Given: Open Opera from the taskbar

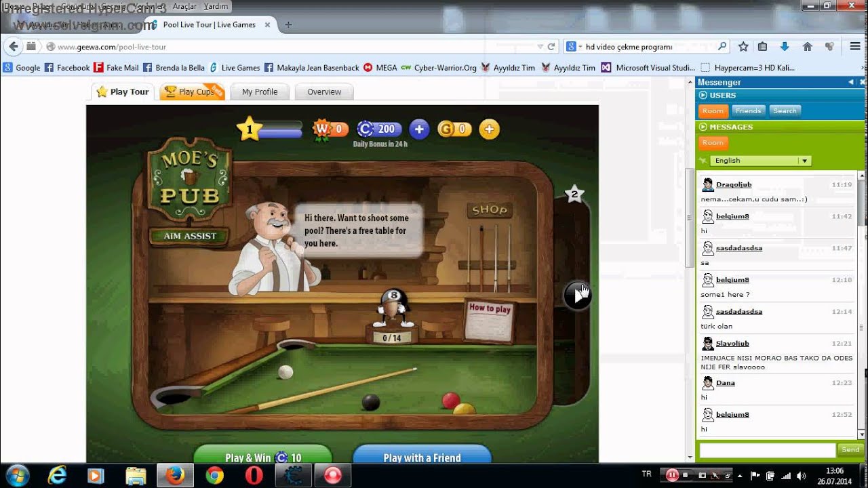Looking at the screenshot, I should coord(254,475).
